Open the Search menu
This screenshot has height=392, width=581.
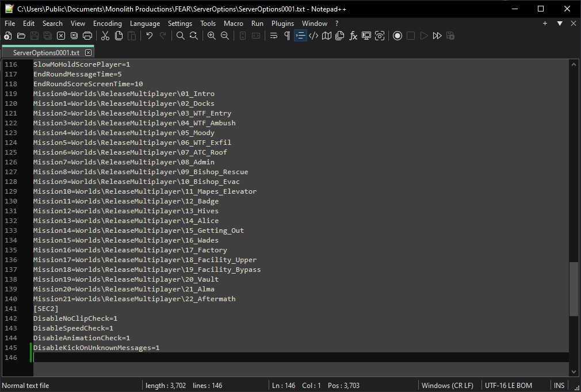(52, 24)
